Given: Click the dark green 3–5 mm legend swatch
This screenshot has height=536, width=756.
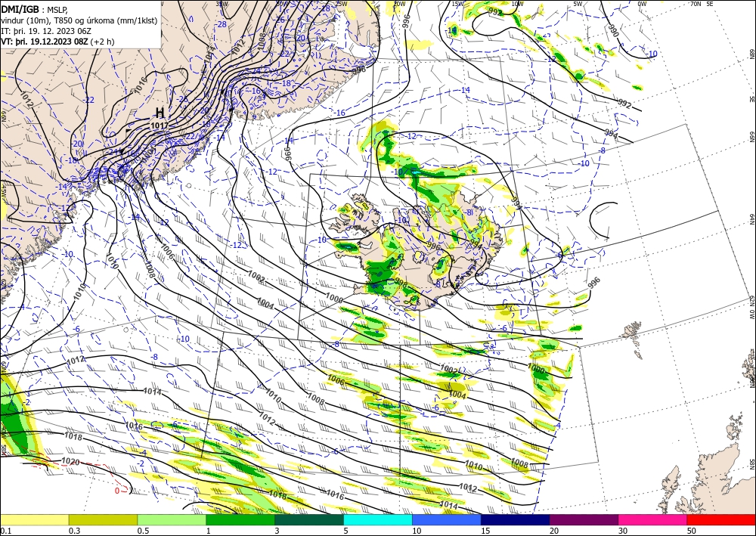Looking at the screenshot, I should (x=309, y=519).
